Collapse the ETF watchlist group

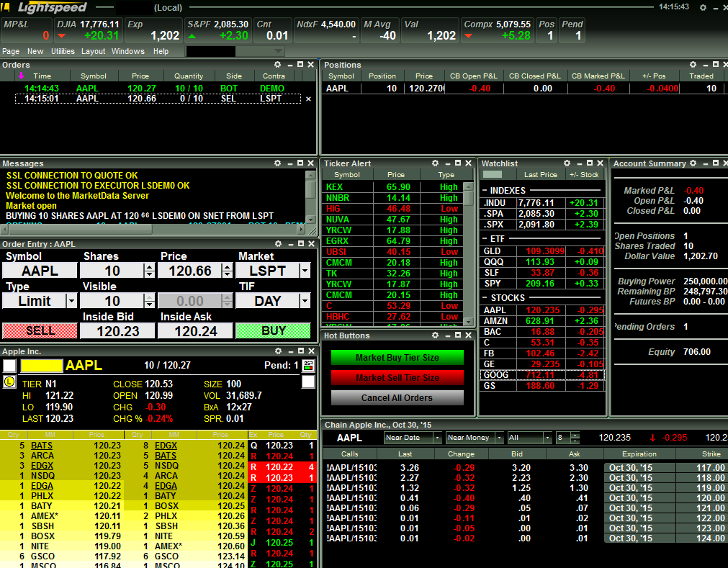[x=485, y=239]
